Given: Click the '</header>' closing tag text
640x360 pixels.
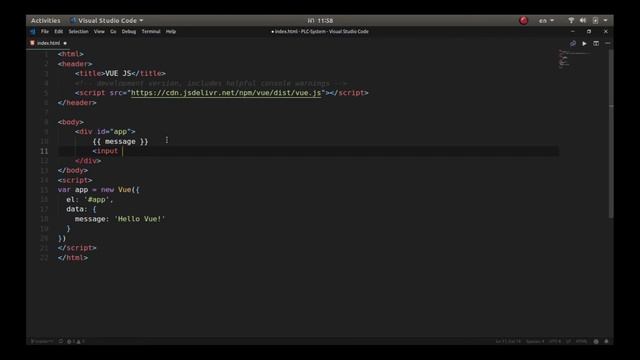Looking at the screenshot, I should click(x=77, y=102).
